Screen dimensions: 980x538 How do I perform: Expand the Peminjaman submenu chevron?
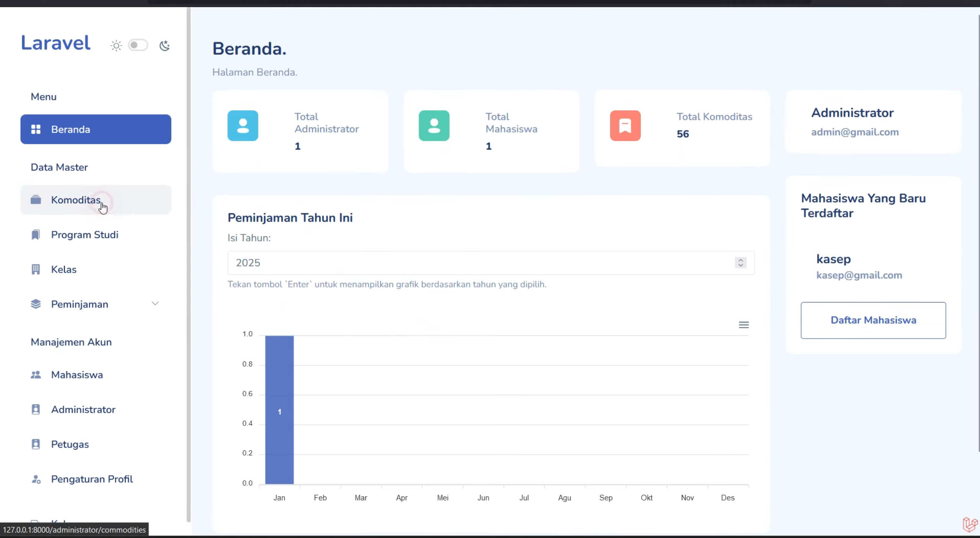point(155,304)
